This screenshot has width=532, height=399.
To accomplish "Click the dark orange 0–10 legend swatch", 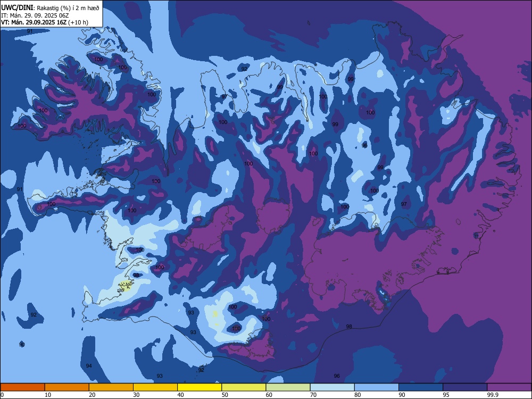I will 22,387.
